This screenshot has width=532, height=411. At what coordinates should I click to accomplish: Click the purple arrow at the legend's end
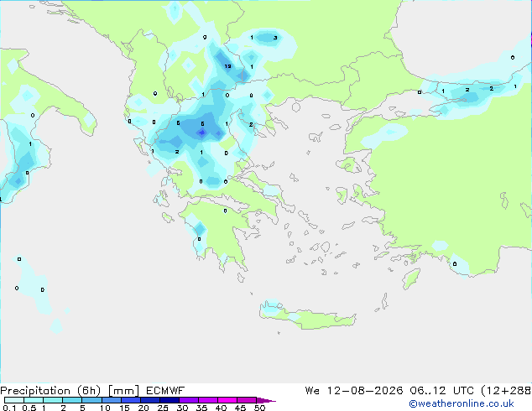coord(266,400)
